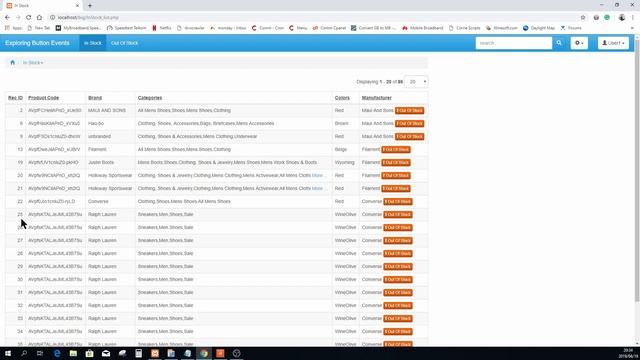Focus the search input field
Image resolution: width=640 pixels, height=360 pixels.
[x=513, y=43]
